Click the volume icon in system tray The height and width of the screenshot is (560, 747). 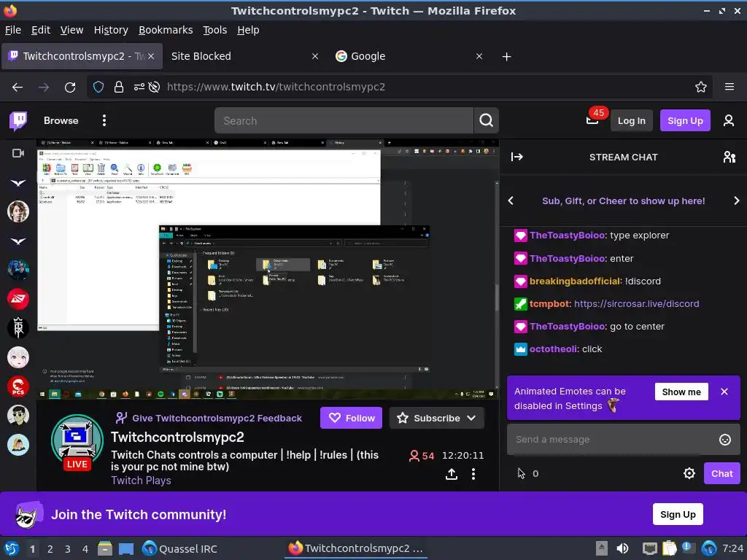(x=622, y=548)
